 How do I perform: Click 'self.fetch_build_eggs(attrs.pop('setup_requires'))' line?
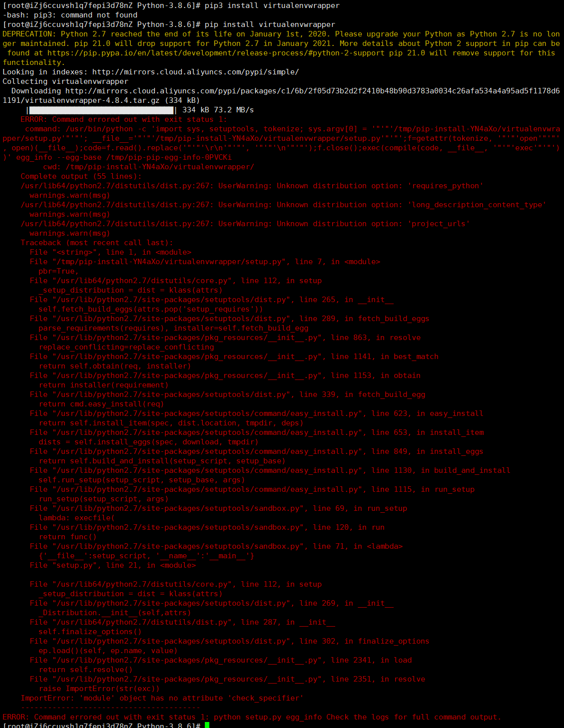click(150, 309)
